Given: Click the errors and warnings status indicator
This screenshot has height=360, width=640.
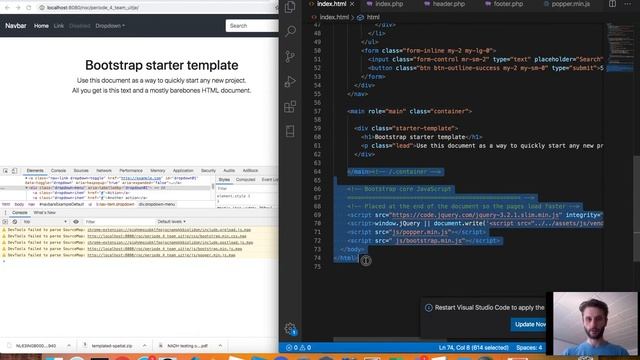Looking at the screenshot, I should [298, 348].
